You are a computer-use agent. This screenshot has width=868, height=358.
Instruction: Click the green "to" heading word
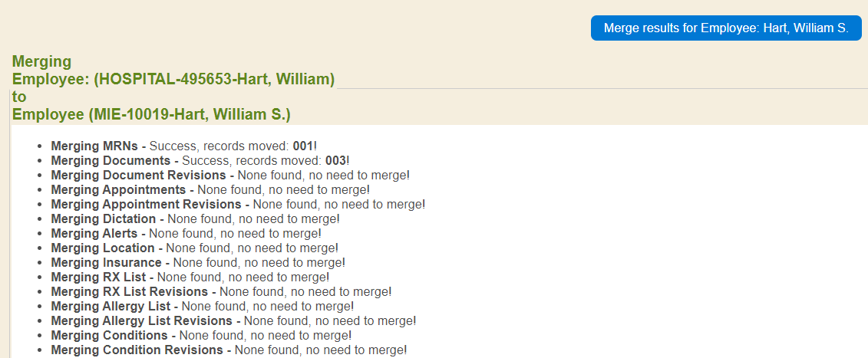tap(19, 97)
